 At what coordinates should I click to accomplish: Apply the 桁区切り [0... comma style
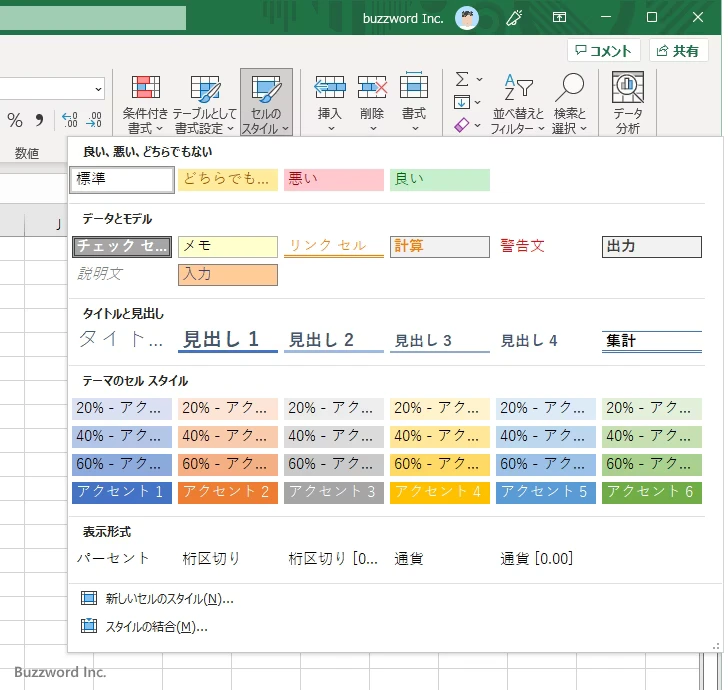[334, 559]
